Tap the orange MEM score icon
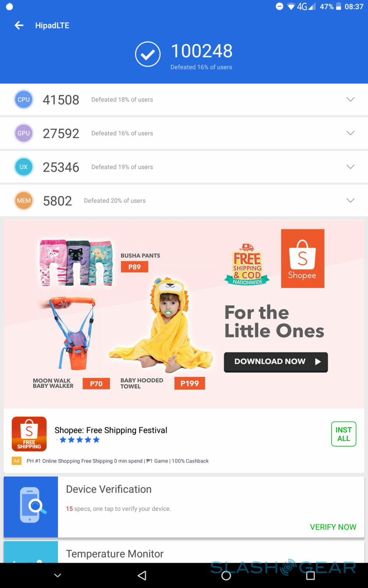The height and width of the screenshot is (588, 368). (24, 201)
